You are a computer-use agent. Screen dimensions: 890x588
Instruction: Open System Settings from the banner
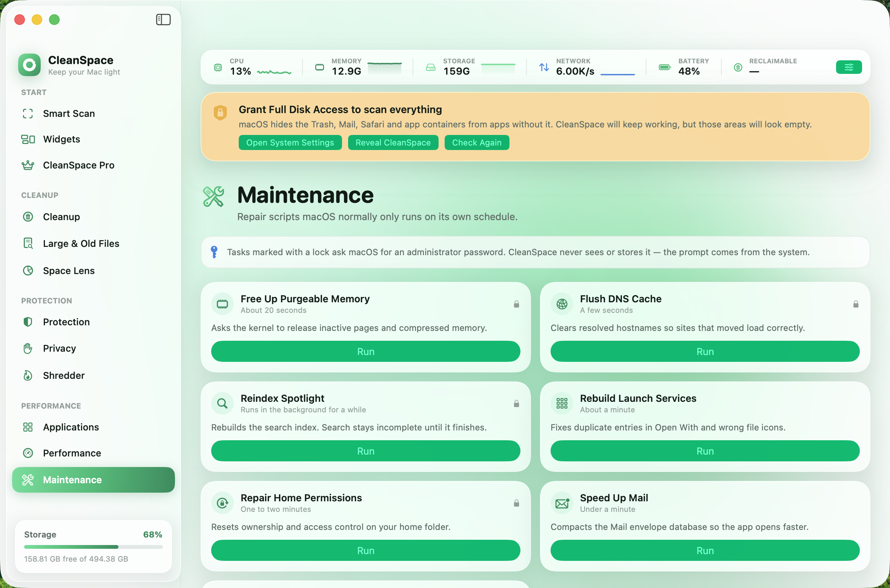point(290,142)
